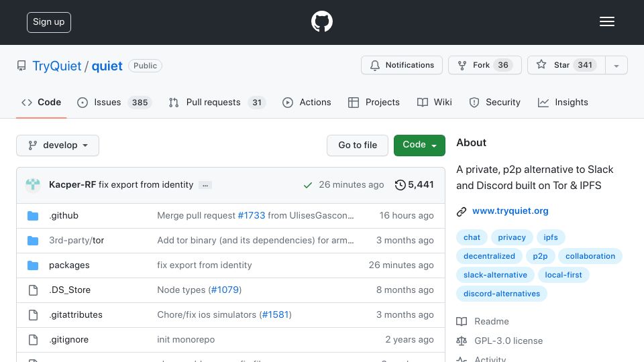
Task: Open the quiet repository link
Action: (107, 66)
